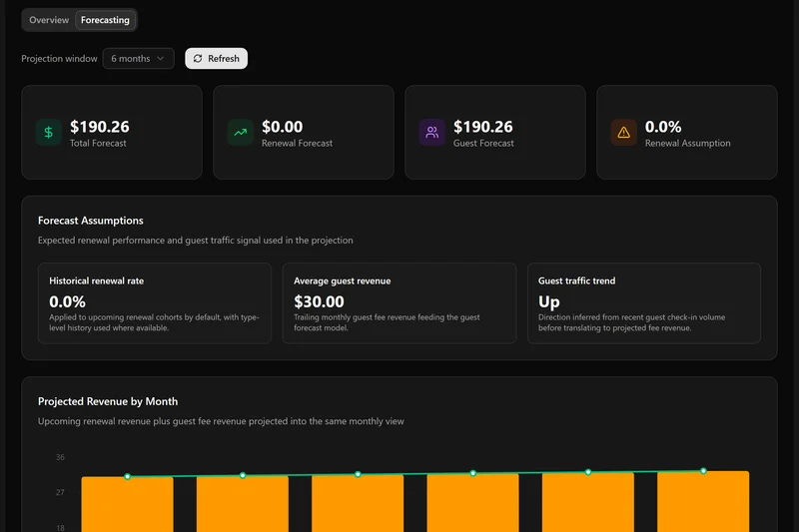799x532 pixels.
Task: Click the Expected renewal performance subtitle text
Action: point(195,241)
